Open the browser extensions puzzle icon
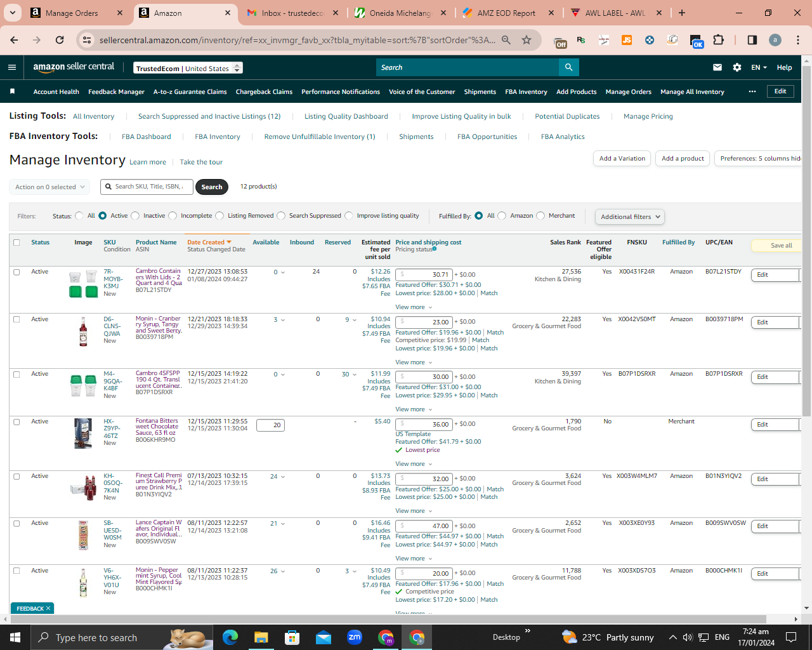812x650 pixels. [x=718, y=40]
